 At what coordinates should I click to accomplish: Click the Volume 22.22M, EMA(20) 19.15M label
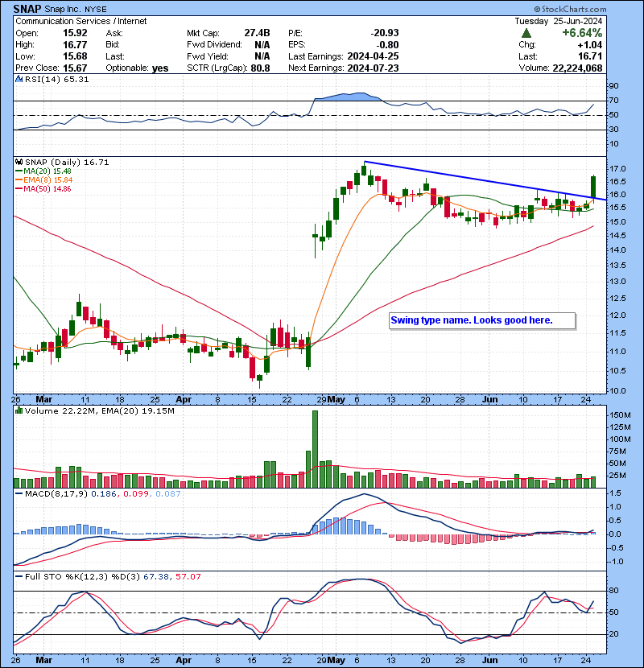(x=99, y=410)
